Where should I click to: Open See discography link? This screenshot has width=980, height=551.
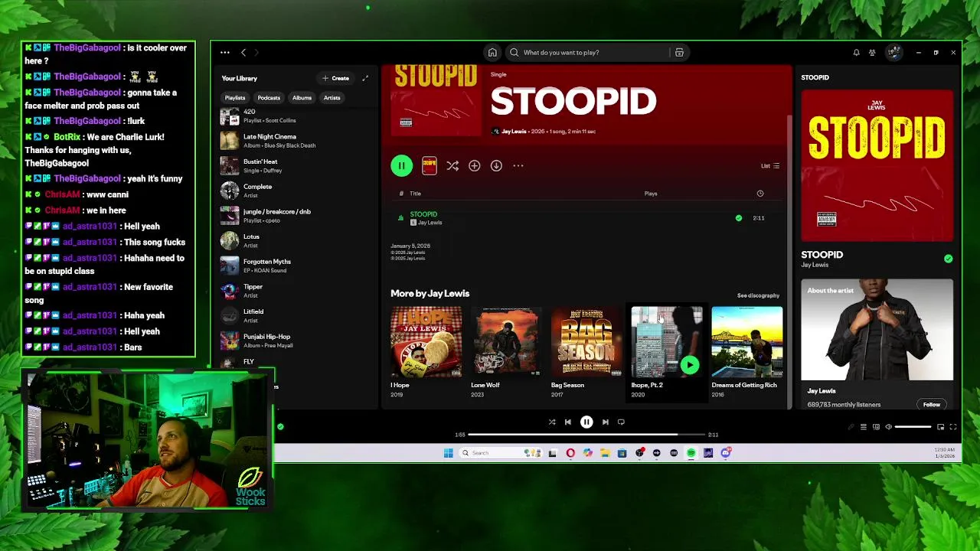coord(758,295)
